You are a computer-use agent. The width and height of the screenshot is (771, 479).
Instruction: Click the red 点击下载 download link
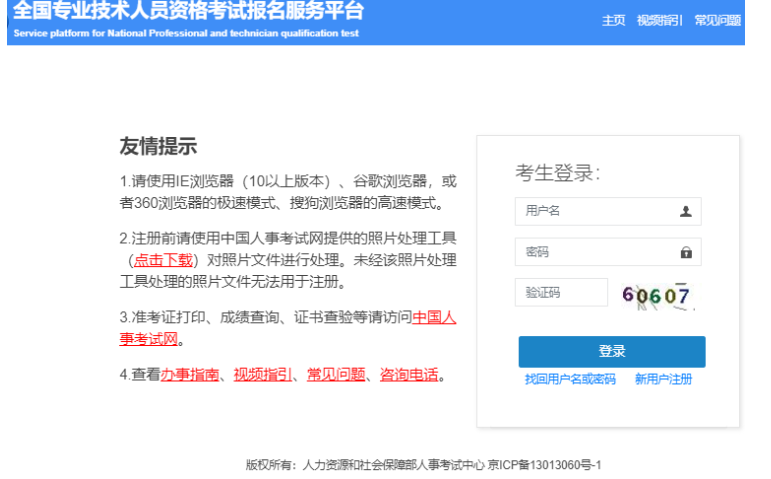click(x=163, y=260)
